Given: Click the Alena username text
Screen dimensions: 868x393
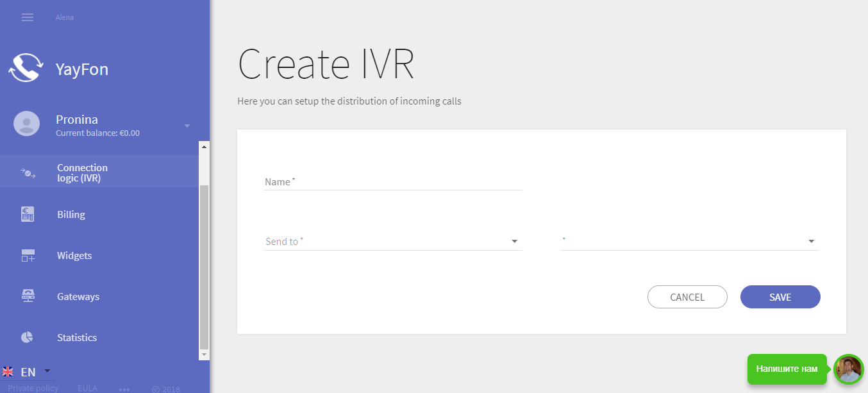Looking at the screenshot, I should 65,17.
